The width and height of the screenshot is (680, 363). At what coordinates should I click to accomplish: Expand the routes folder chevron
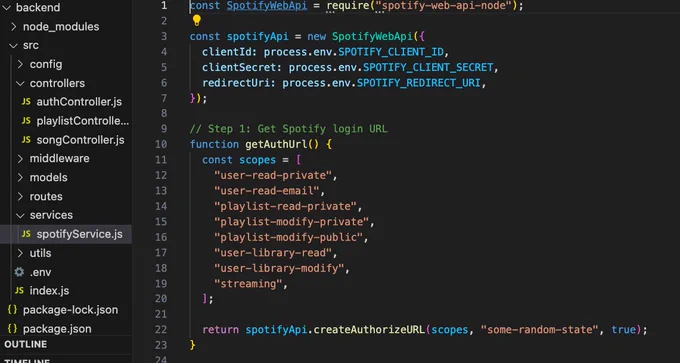tap(20, 196)
